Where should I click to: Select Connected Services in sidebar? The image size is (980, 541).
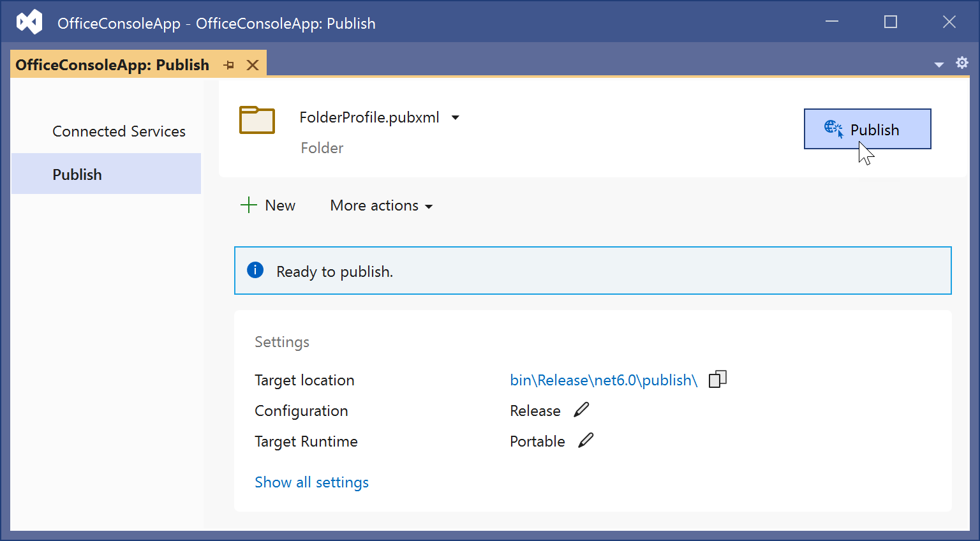tap(119, 131)
